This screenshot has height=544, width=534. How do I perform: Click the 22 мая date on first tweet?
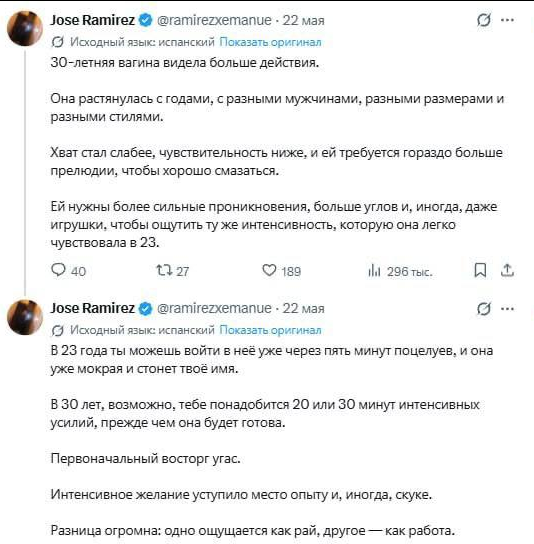(303, 20)
